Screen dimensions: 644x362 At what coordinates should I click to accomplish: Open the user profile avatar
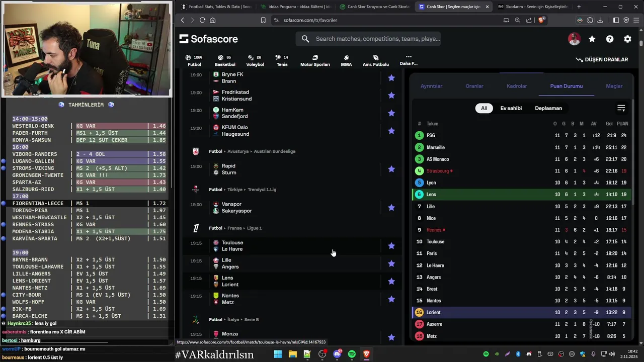coord(574,39)
